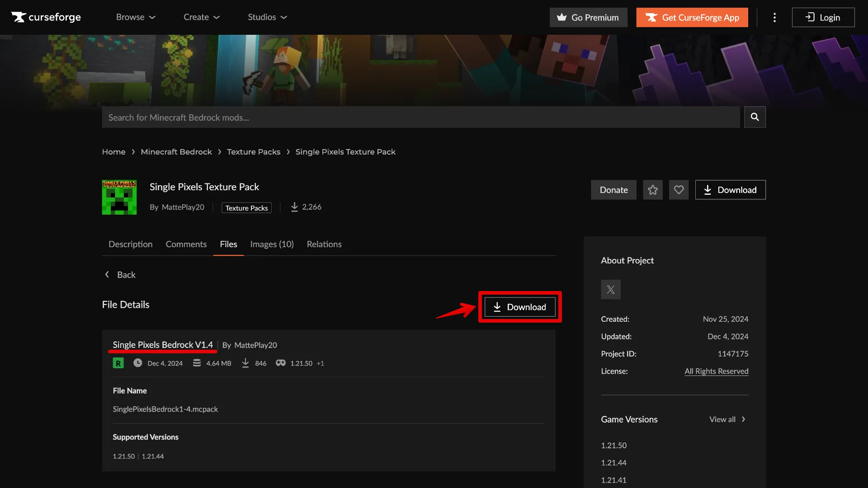Click the green R release badge
This screenshot has height=488, width=868.
pos(118,363)
